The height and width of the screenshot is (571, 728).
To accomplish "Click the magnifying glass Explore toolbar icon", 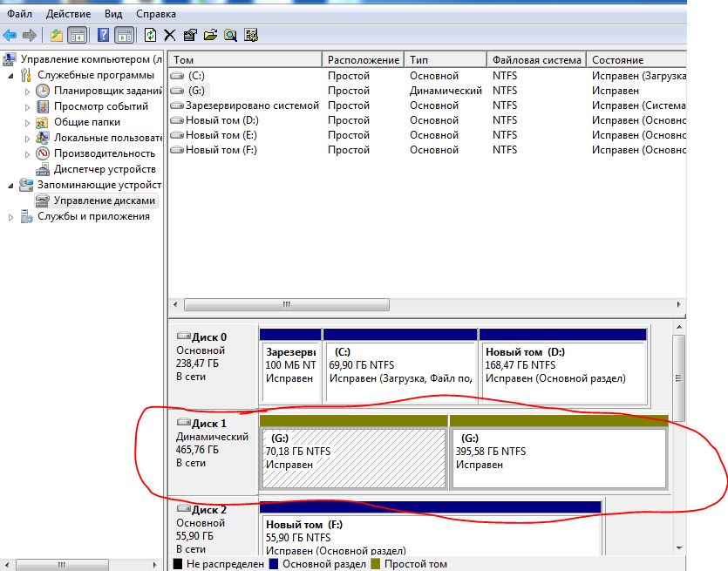I will point(230,35).
